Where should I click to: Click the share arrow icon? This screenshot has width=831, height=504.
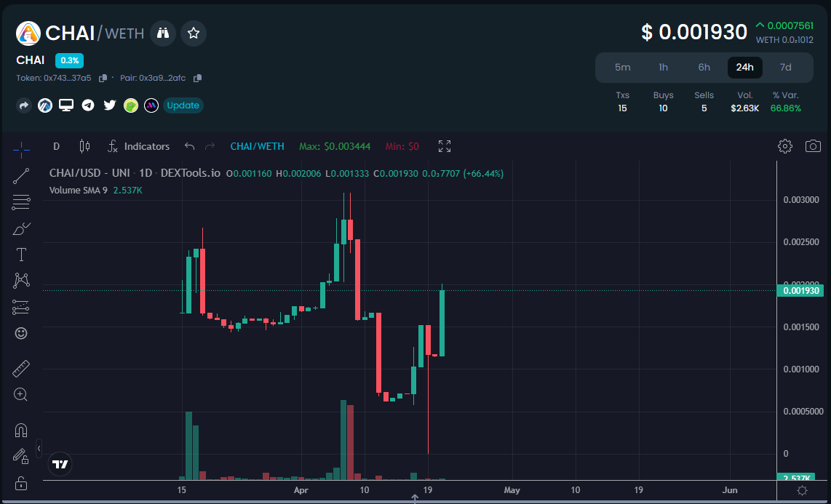point(23,105)
